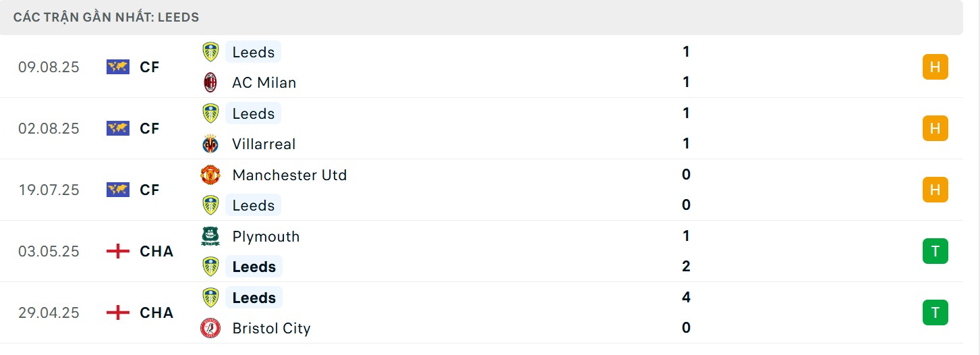The image size is (980, 355).
Task: Click the Villarreal club crest
Action: tap(210, 144)
